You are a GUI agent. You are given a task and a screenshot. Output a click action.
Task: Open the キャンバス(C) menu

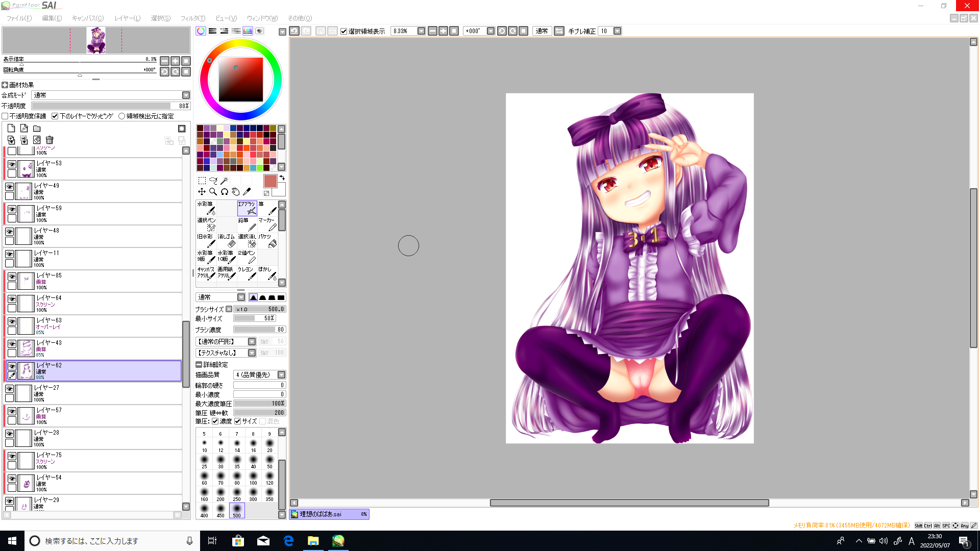88,18
